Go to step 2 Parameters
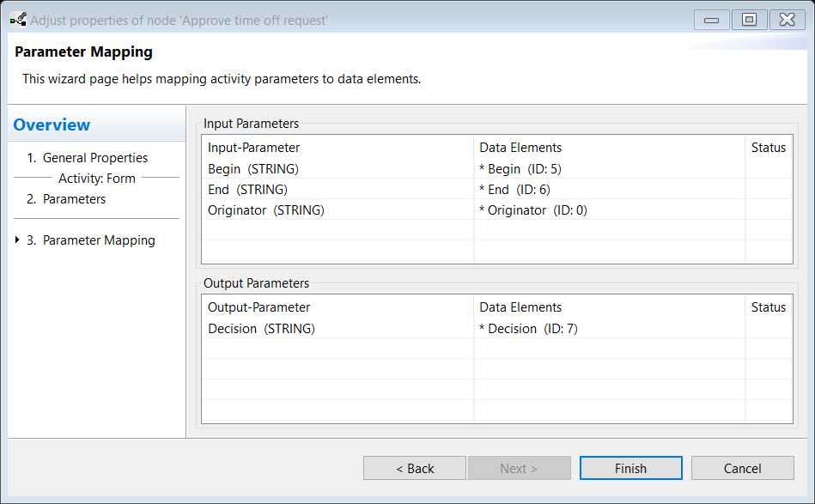The image size is (815, 504). click(x=66, y=199)
